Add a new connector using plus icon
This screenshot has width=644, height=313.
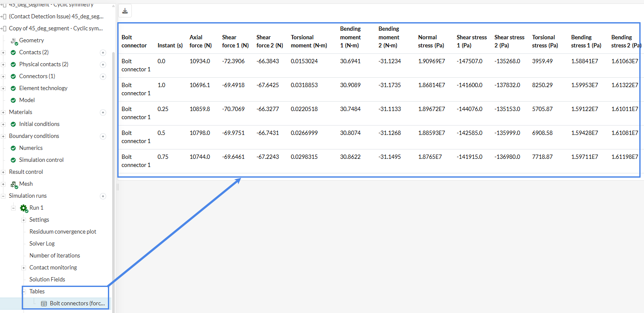[x=103, y=76]
